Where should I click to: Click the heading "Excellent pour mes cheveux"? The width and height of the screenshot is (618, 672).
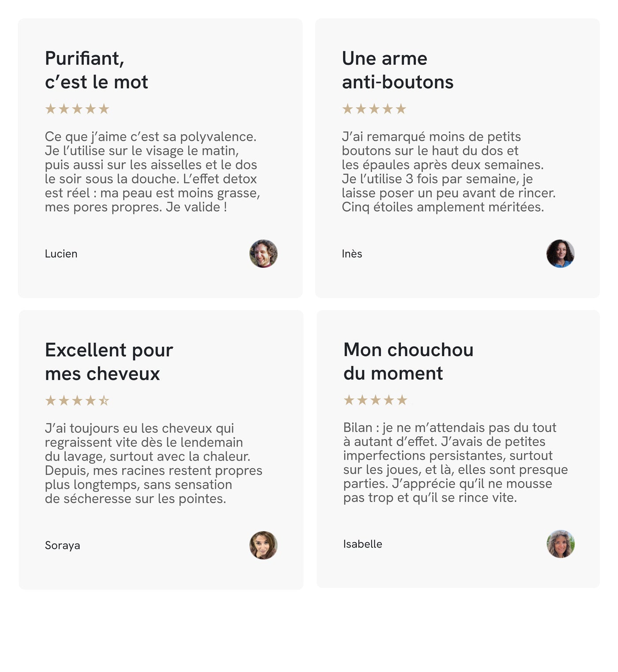(109, 362)
